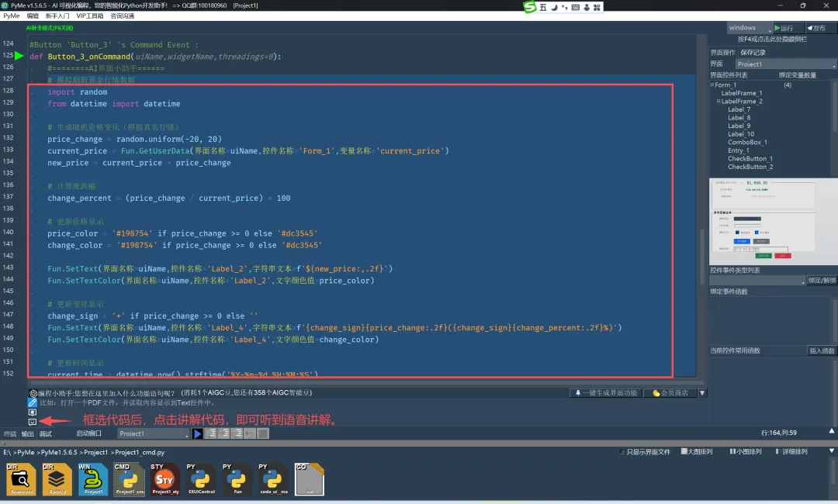Viewport: 838px width, 504px height.
Task: Click the back-arrow toolbar icon near play button
Action: click(250, 433)
